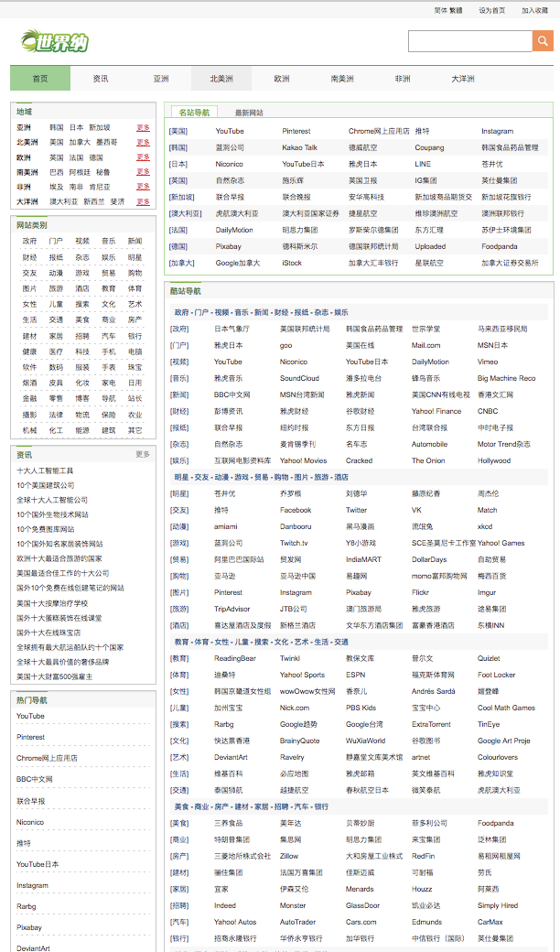
Task: Focus the search text box
Action: [x=470, y=41]
